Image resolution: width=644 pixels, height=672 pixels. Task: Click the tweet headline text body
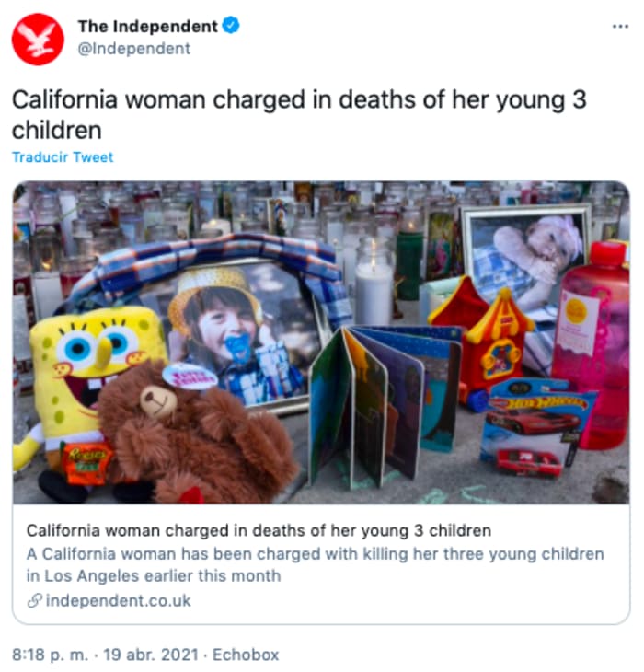(299, 115)
